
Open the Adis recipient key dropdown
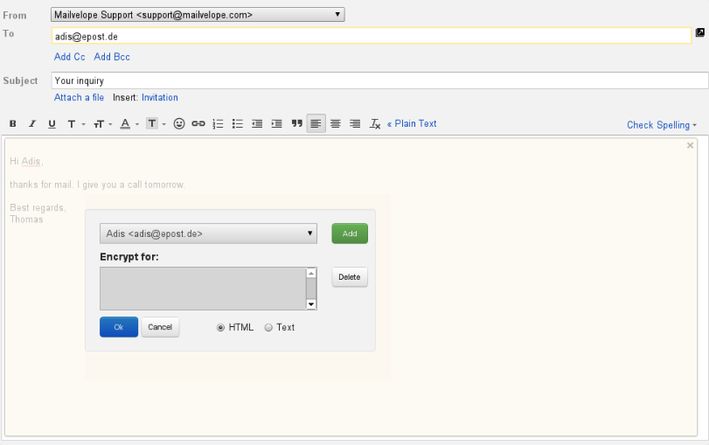click(208, 233)
